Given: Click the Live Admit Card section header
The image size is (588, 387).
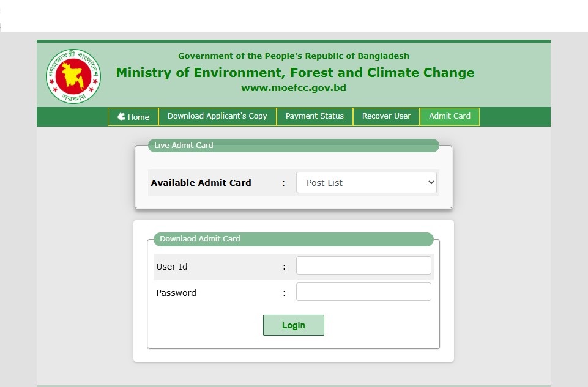Looking at the screenshot, I should (184, 146).
